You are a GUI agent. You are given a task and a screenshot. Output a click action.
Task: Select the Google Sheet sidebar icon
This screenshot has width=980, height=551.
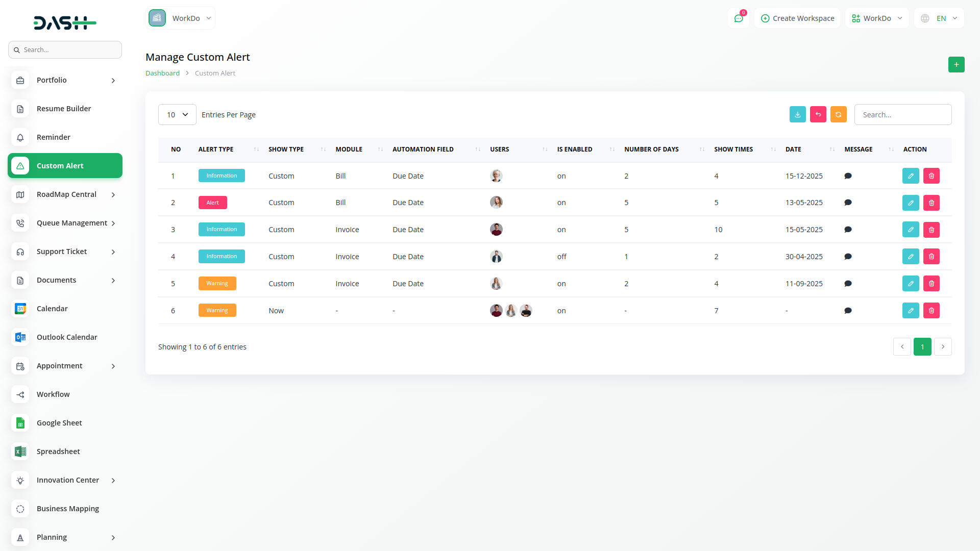pos(20,423)
